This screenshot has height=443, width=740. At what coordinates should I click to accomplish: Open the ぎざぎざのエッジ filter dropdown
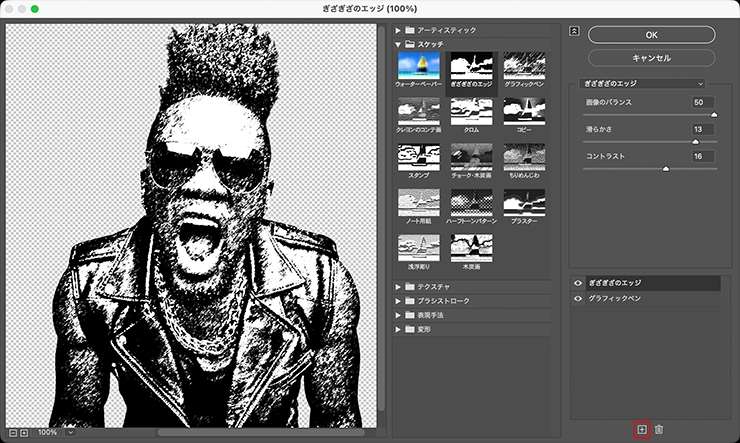[x=644, y=83]
